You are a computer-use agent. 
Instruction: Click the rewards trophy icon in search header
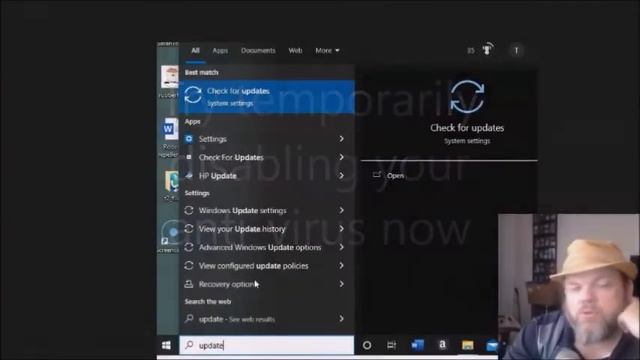click(x=487, y=49)
